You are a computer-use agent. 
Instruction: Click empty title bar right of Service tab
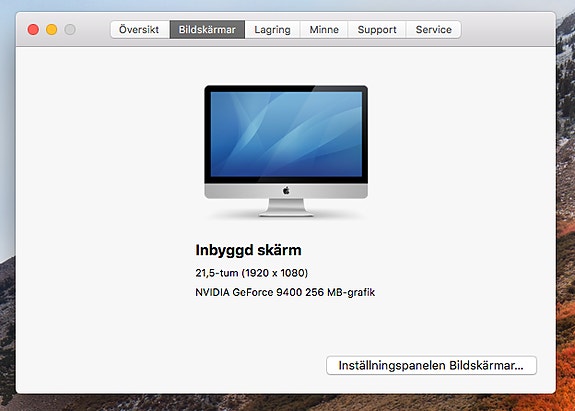(x=508, y=29)
